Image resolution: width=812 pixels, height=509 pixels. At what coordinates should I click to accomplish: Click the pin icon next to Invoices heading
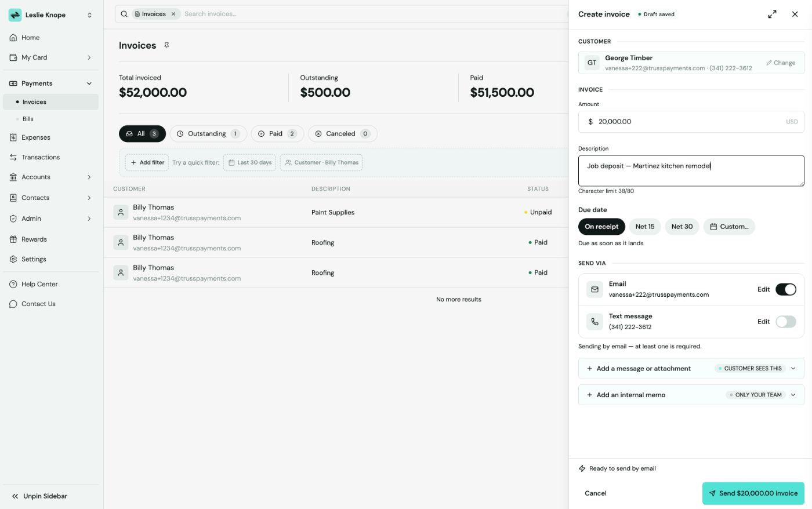click(x=166, y=45)
